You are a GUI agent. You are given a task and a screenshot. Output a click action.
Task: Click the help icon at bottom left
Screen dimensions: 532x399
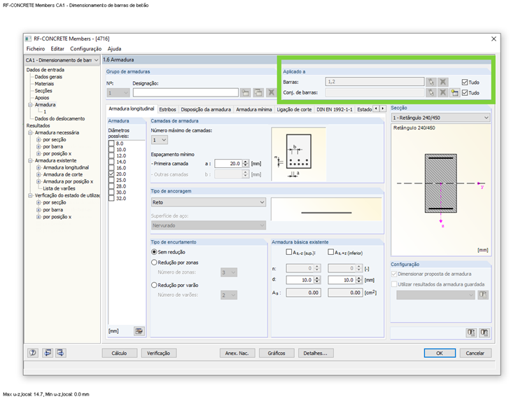[x=33, y=353]
